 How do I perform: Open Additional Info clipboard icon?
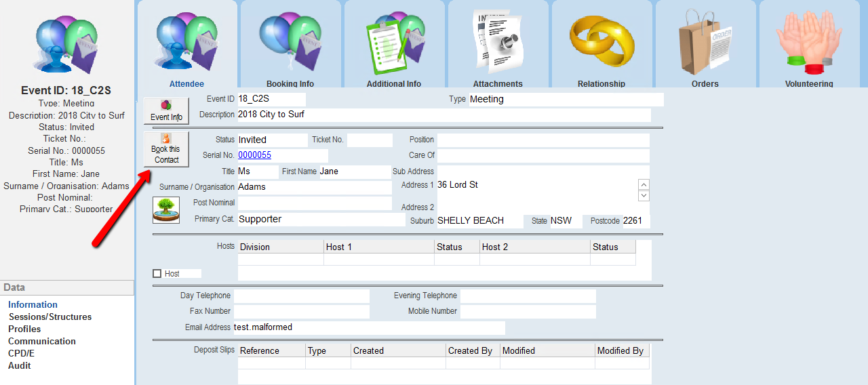[394, 42]
